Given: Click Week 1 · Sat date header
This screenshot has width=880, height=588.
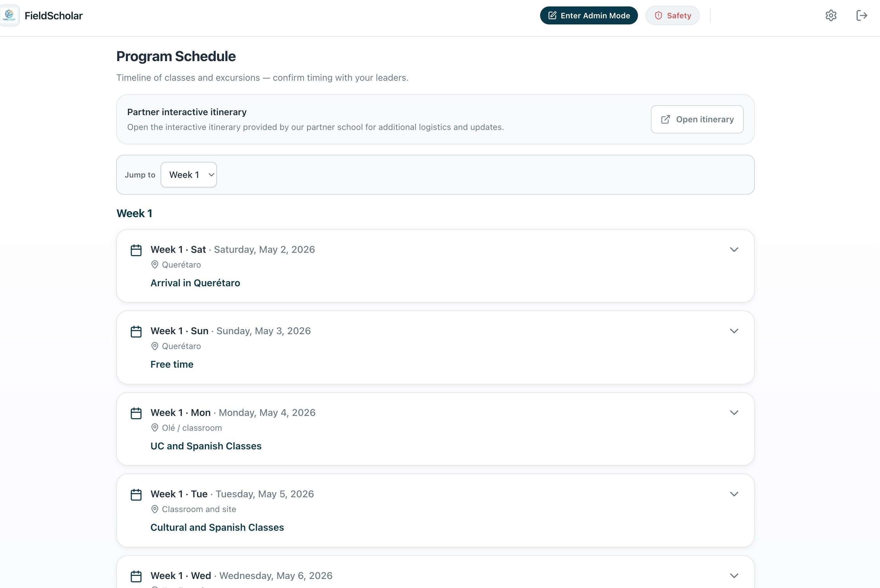Looking at the screenshot, I should pos(233,249).
